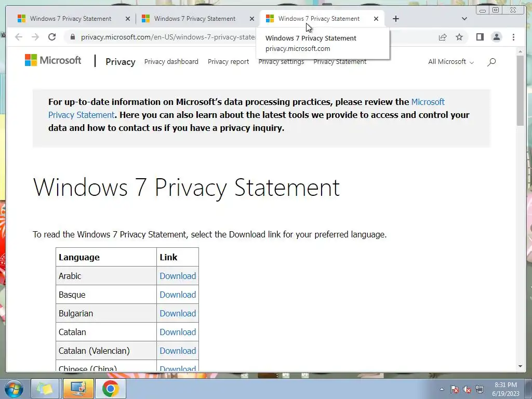This screenshot has height=399, width=532.
Task: Reload the current page
Action: 52,37
